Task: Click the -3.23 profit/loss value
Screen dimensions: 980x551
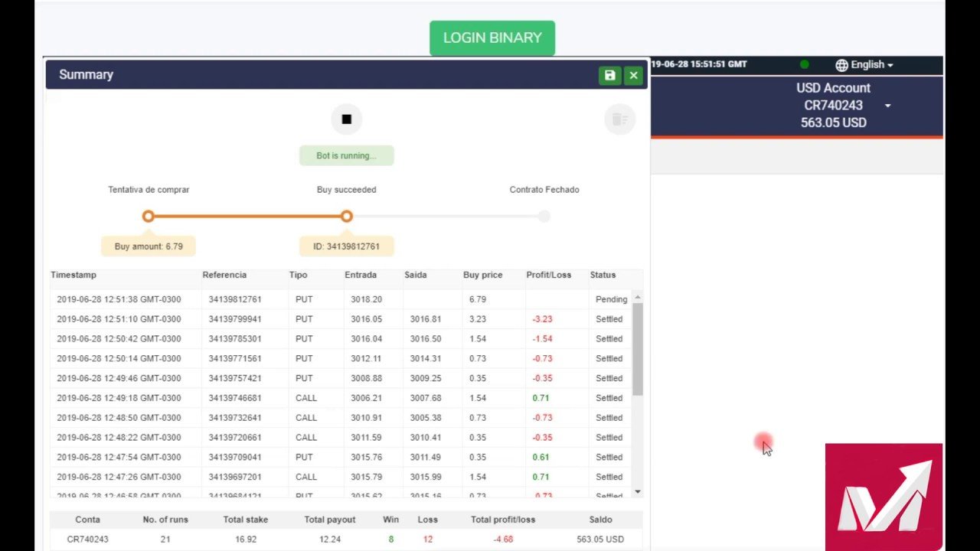Action: pyautogui.click(x=542, y=319)
